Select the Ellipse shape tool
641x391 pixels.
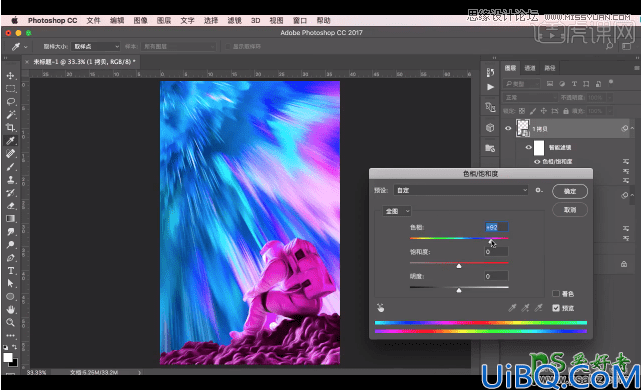[11, 297]
